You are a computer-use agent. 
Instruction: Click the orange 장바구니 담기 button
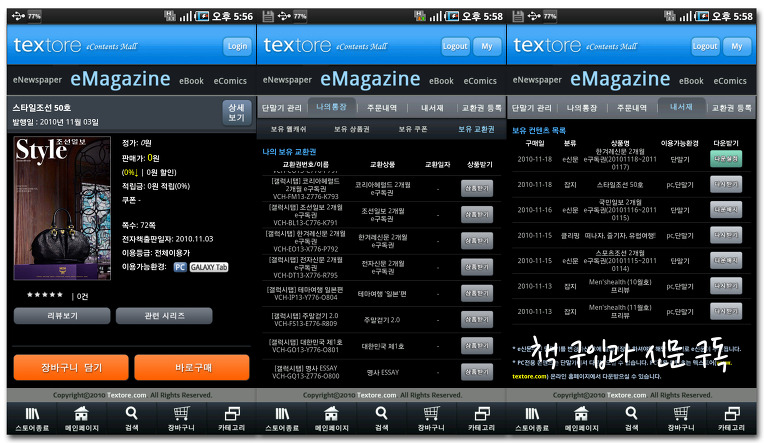click(x=71, y=367)
